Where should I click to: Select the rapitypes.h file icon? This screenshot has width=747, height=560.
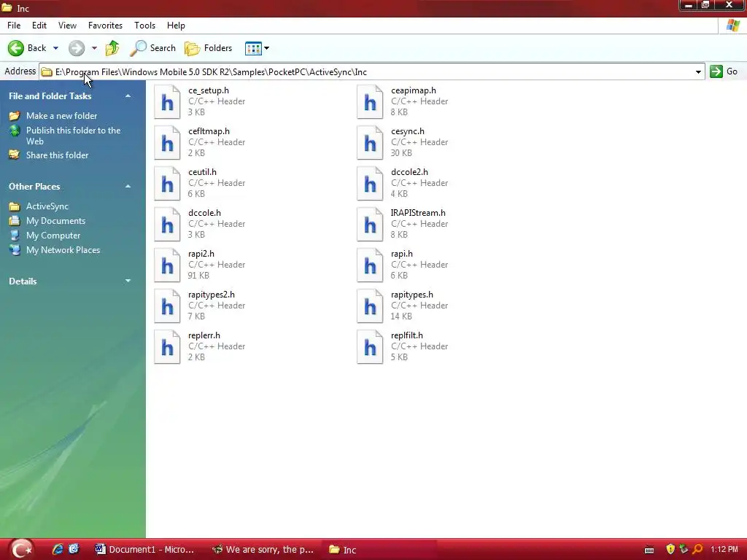click(370, 306)
